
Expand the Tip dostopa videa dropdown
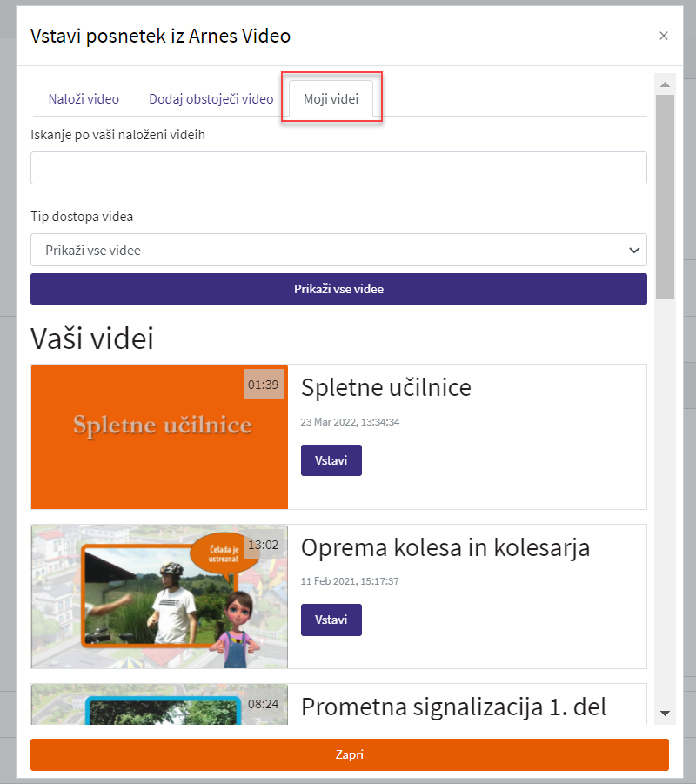[338, 250]
